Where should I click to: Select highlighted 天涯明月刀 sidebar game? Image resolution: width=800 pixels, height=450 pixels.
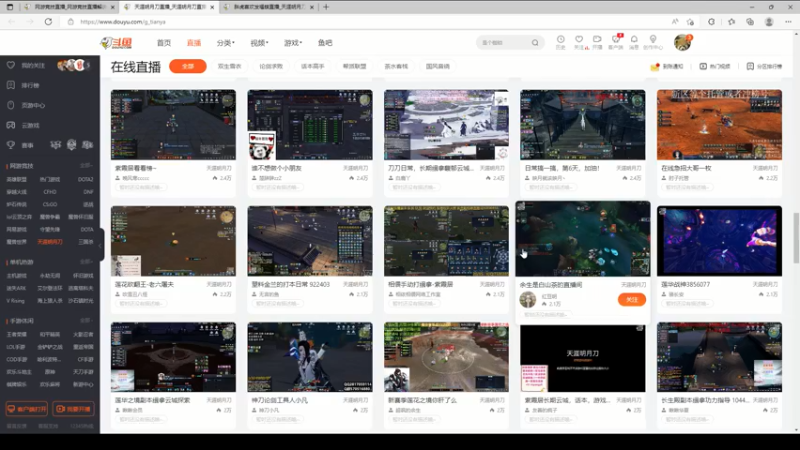pos(50,242)
